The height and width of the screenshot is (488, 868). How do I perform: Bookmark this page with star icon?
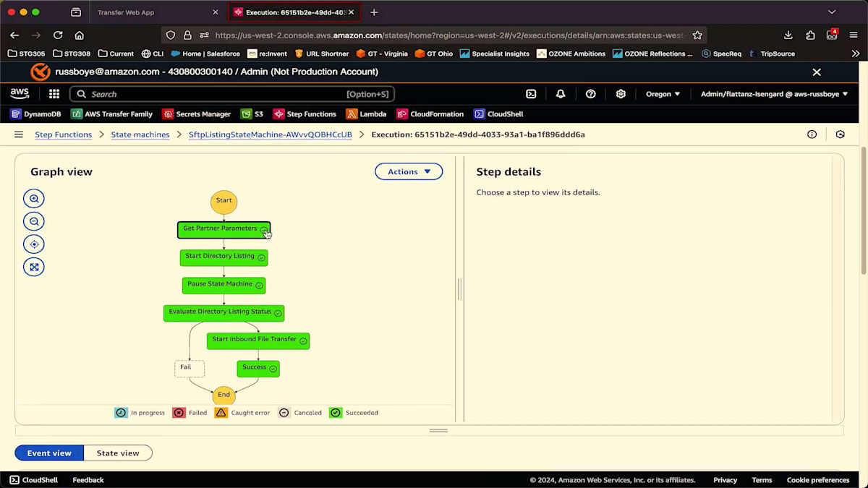697,35
